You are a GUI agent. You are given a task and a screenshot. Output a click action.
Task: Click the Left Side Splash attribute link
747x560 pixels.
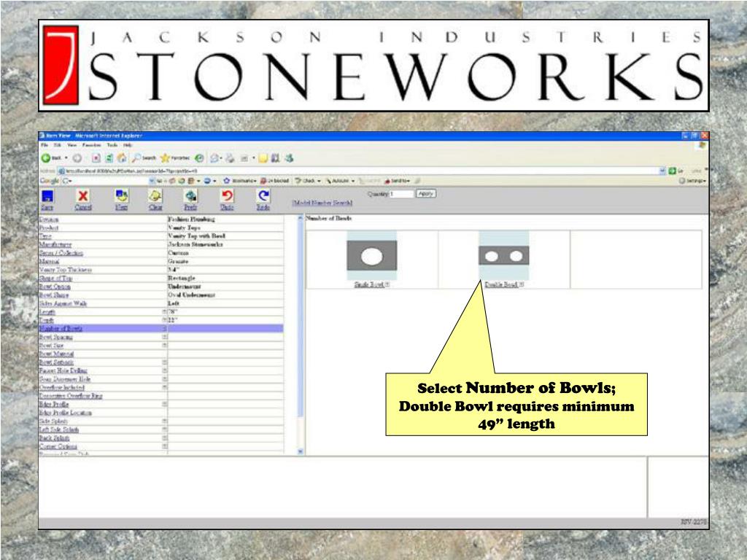(59, 429)
